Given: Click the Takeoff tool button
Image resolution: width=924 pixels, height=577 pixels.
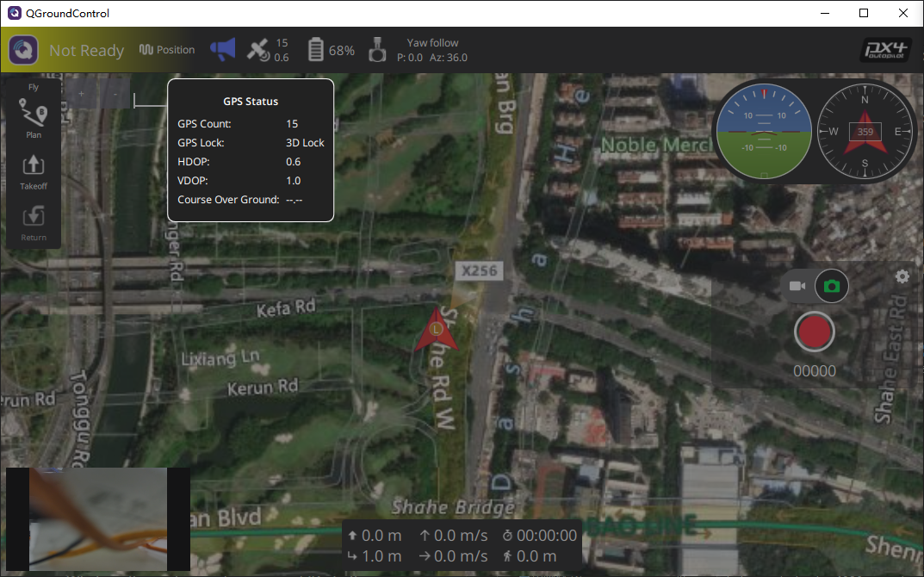Looking at the screenshot, I should tap(34, 172).
